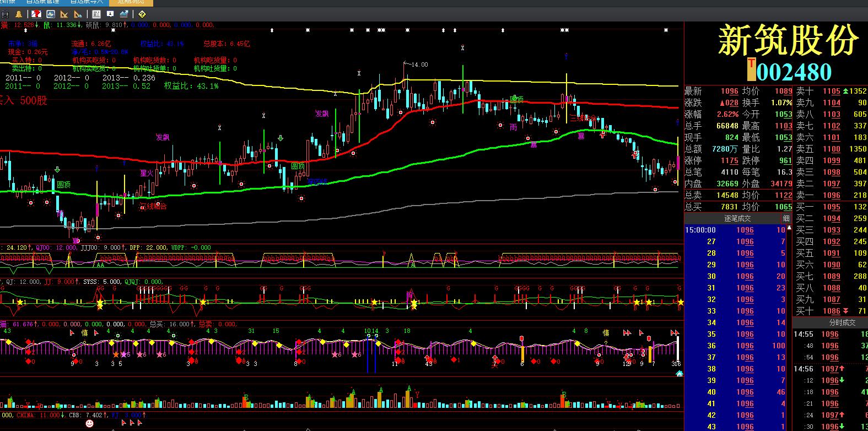
Task: Open the bell alert icon
Action: click(x=19, y=14)
